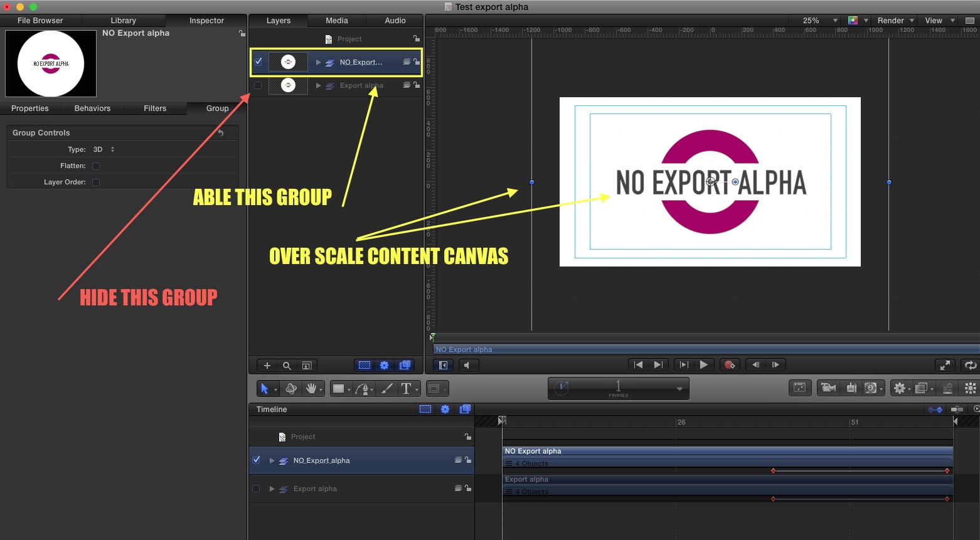Open the 25% zoom level dropdown
The height and width of the screenshot is (540, 980).
(x=819, y=21)
